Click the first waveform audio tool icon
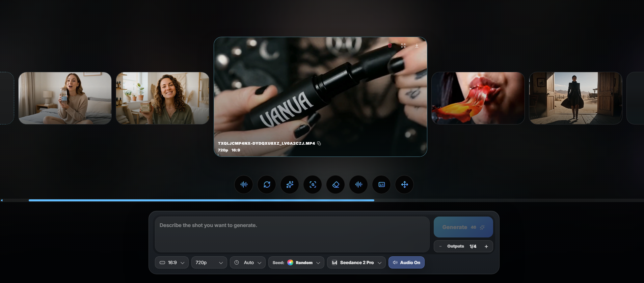 tap(244, 185)
